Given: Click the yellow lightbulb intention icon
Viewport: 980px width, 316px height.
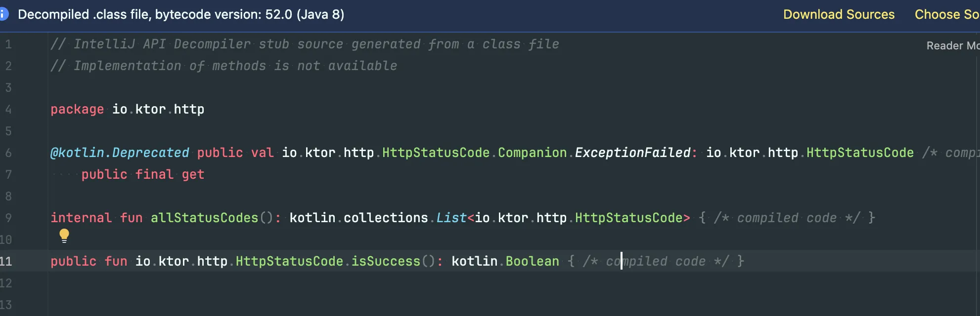Looking at the screenshot, I should [x=64, y=236].
